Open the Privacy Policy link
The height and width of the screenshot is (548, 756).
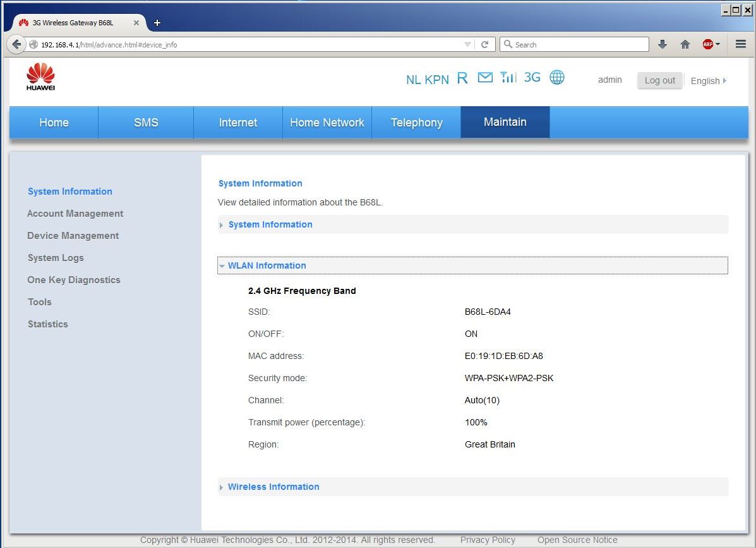(x=488, y=540)
